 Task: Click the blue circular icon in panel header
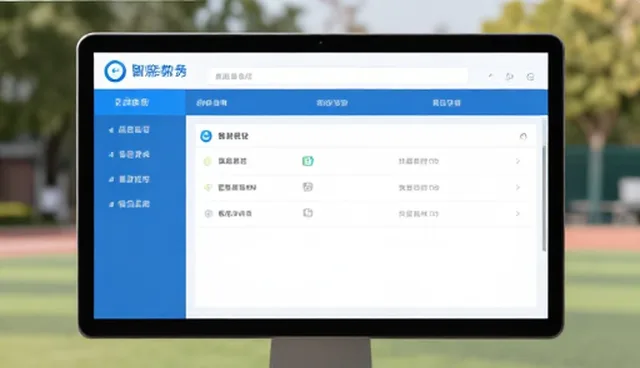(x=206, y=136)
